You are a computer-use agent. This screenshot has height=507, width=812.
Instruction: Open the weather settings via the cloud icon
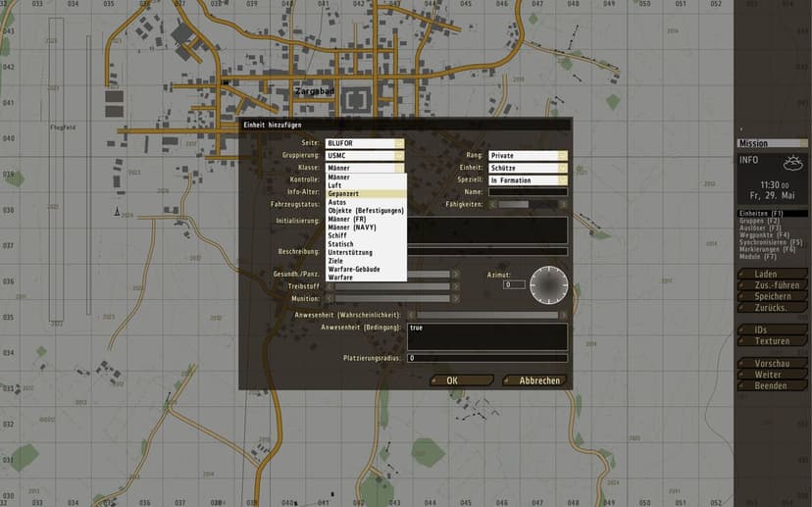[792, 164]
